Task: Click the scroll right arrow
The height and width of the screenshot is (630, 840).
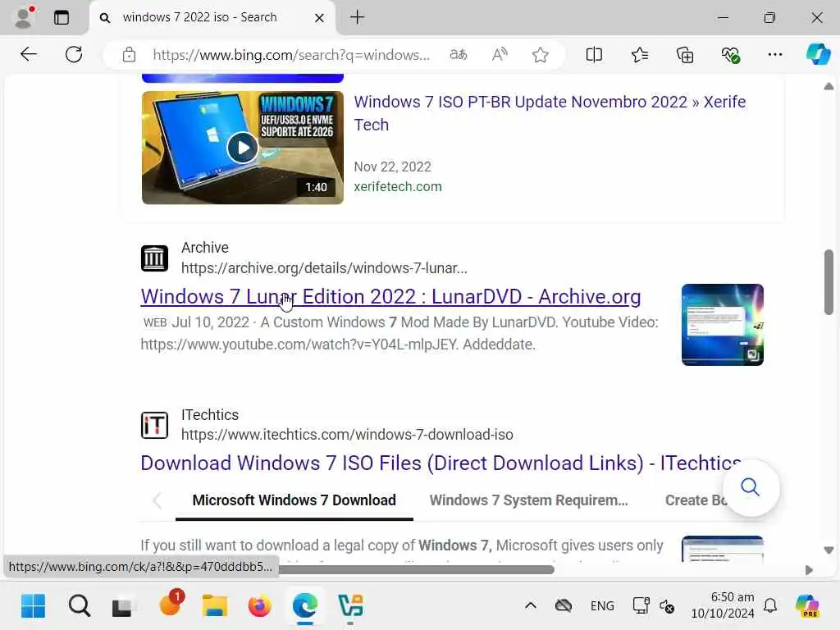Action: [x=809, y=570]
